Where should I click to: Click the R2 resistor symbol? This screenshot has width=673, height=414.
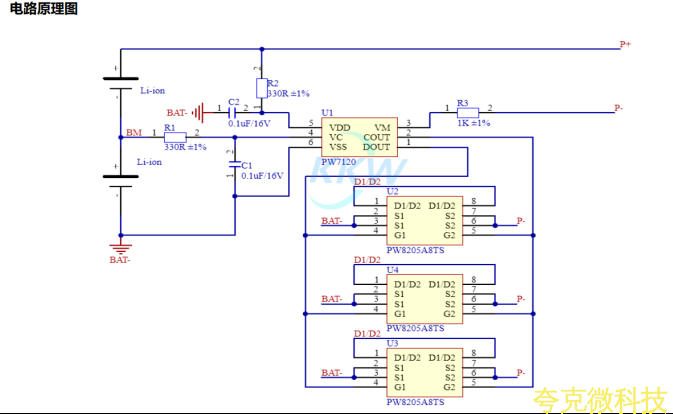click(262, 88)
